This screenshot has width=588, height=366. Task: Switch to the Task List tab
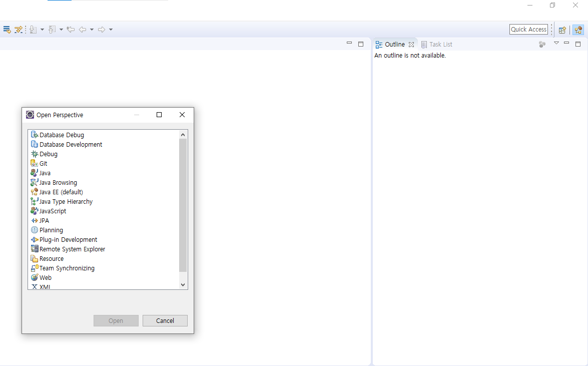point(436,44)
